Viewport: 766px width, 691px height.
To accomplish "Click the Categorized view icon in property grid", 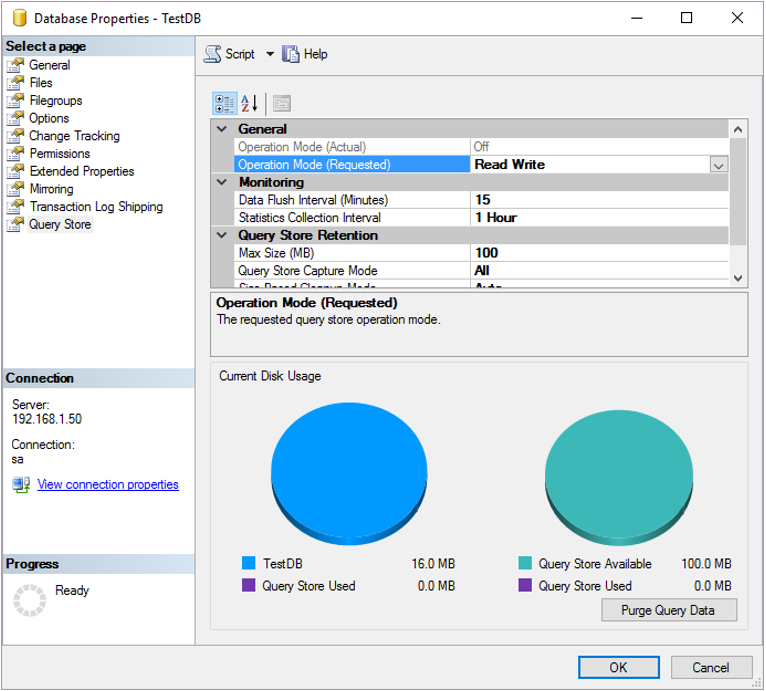I will coord(224,103).
